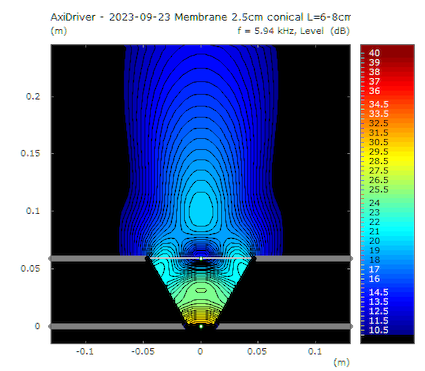425x371 pixels.
Task: Choose the 17 dB entry on the color bar
Action: pyautogui.click(x=374, y=269)
